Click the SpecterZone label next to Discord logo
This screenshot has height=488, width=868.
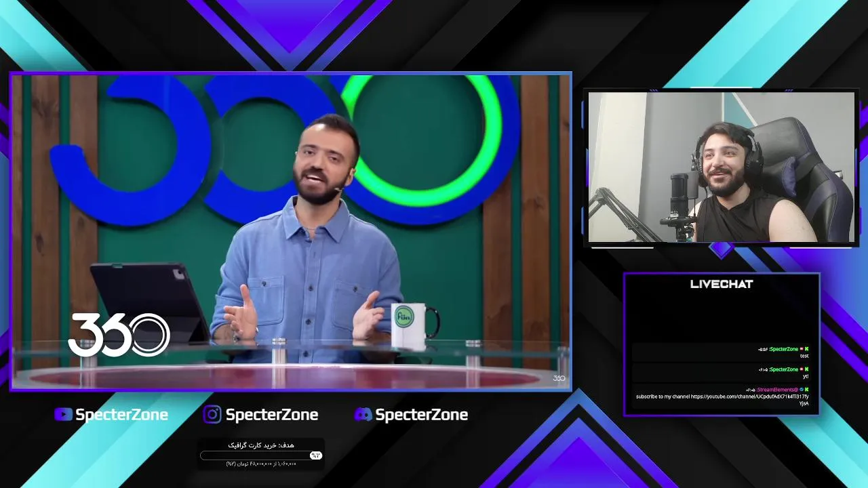click(421, 415)
